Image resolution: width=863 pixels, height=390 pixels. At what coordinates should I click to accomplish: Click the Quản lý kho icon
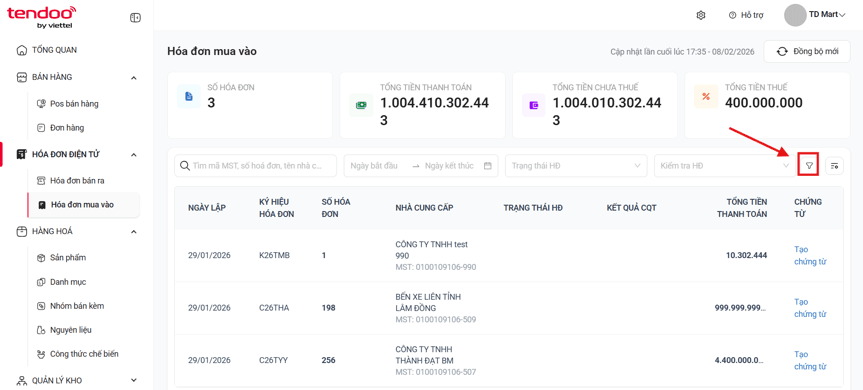pos(21,380)
